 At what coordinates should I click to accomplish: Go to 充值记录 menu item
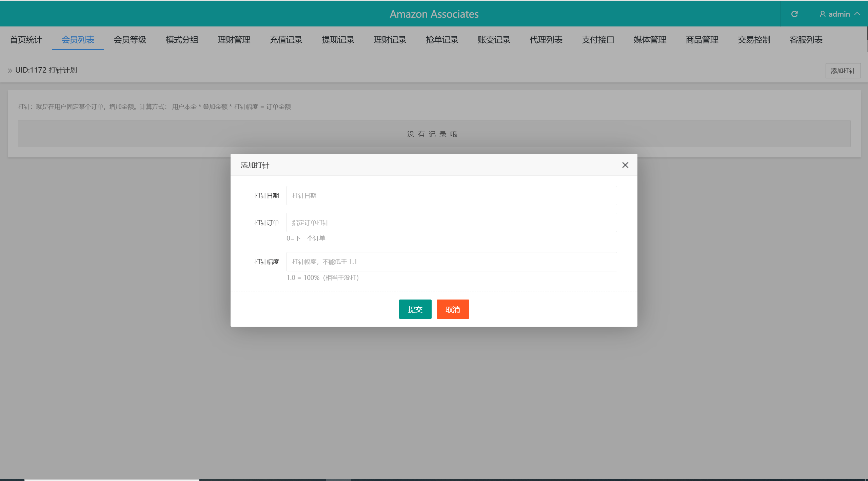point(286,40)
